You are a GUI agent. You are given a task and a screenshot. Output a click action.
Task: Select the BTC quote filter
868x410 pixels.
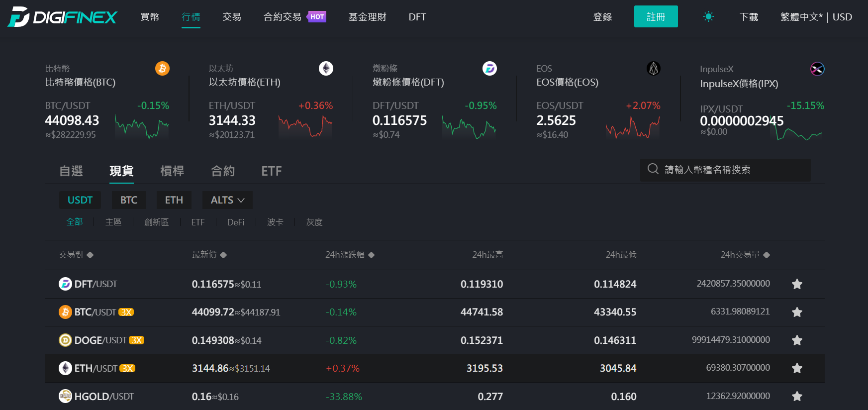(129, 200)
